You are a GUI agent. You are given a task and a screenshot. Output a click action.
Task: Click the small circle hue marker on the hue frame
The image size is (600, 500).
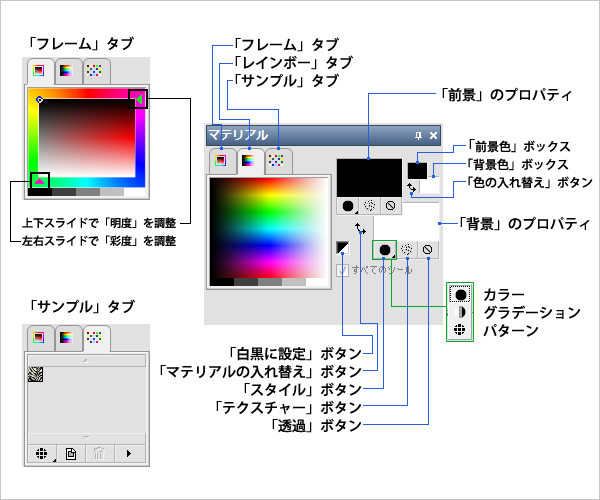point(39,100)
